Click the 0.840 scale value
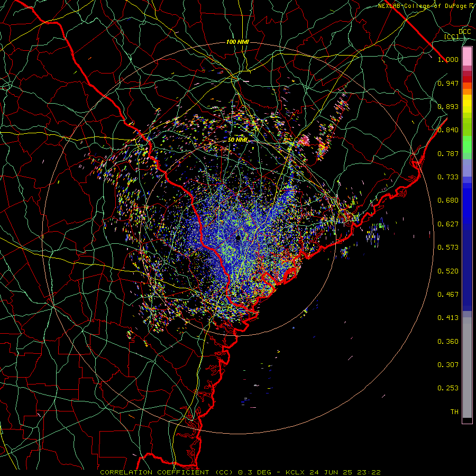 448,130
